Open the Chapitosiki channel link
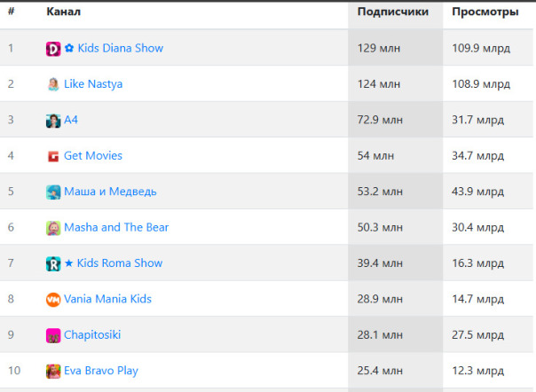Screen dimensions: 536x392 [92, 335]
